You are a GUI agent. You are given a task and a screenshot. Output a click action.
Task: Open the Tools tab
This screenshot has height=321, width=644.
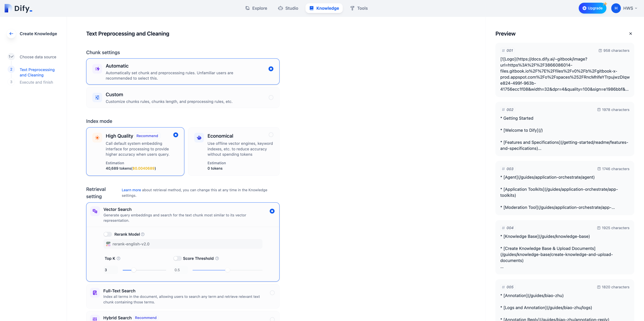click(x=359, y=8)
